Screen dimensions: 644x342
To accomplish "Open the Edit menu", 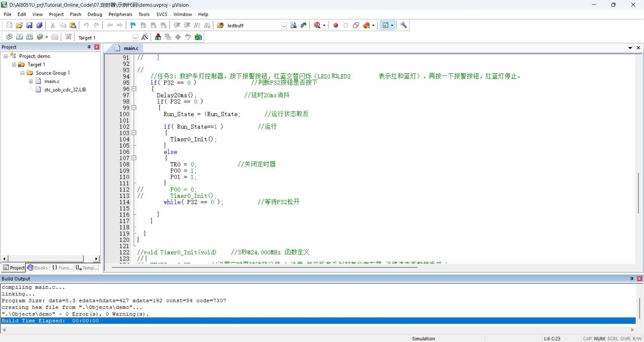I will point(22,14).
